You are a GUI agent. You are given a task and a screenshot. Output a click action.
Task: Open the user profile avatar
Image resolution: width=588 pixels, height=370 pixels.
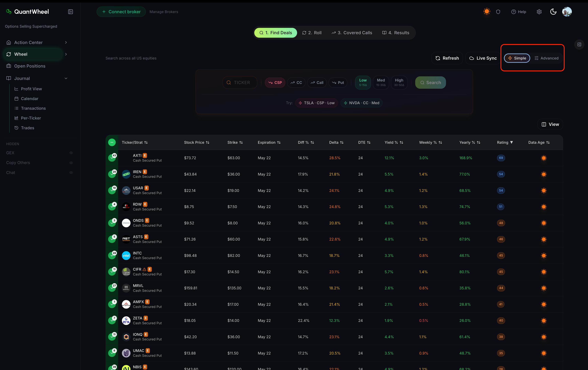coord(567,12)
